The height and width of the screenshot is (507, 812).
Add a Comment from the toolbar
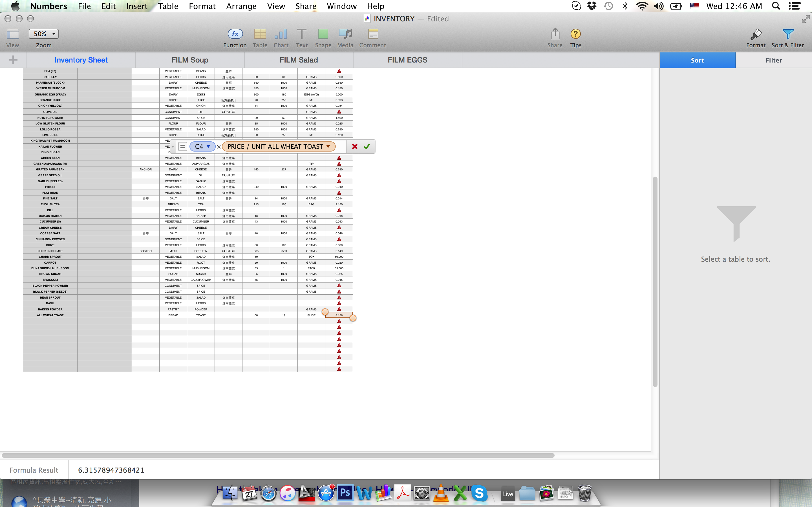372,34
